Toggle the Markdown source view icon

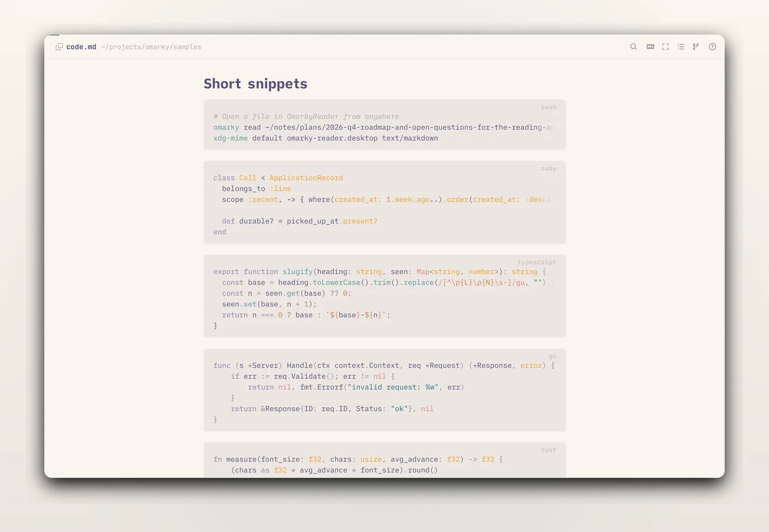(650, 47)
